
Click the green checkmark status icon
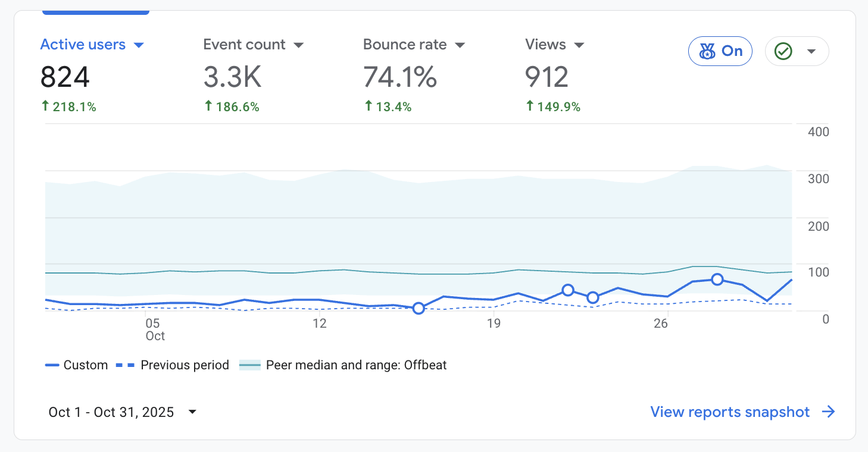pos(783,52)
